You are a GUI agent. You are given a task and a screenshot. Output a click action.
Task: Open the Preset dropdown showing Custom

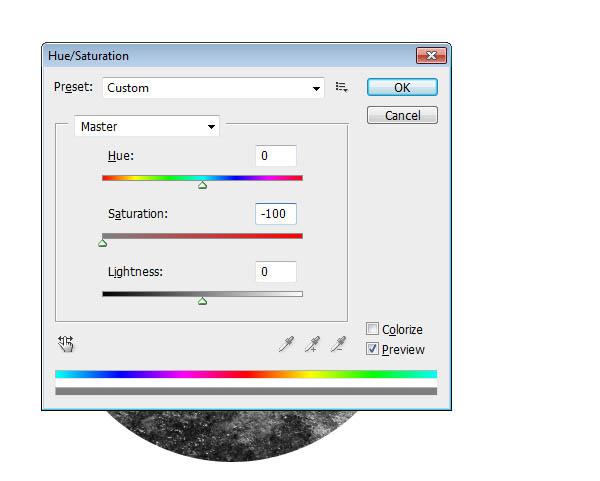point(213,88)
